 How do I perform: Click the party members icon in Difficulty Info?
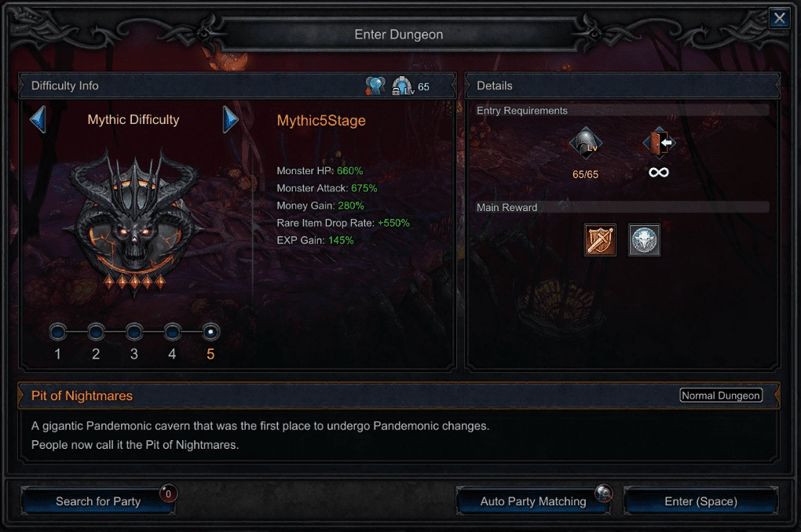coord(375,86)
